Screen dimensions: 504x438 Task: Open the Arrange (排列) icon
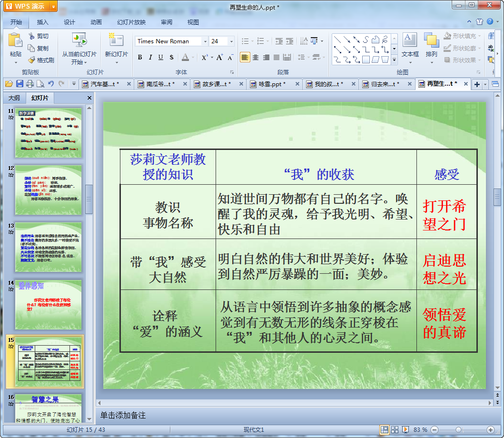[x=431, y=40]
